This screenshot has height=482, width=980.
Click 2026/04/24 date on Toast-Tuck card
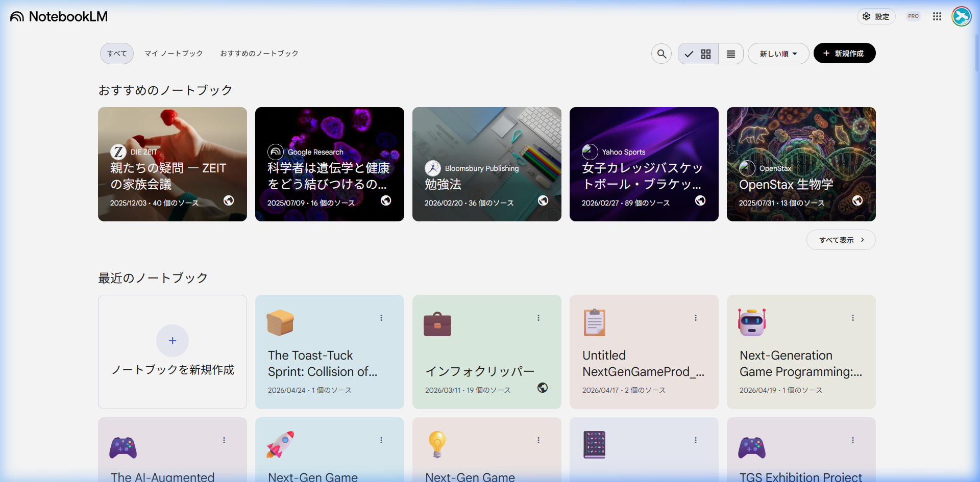tap(287, 390)
